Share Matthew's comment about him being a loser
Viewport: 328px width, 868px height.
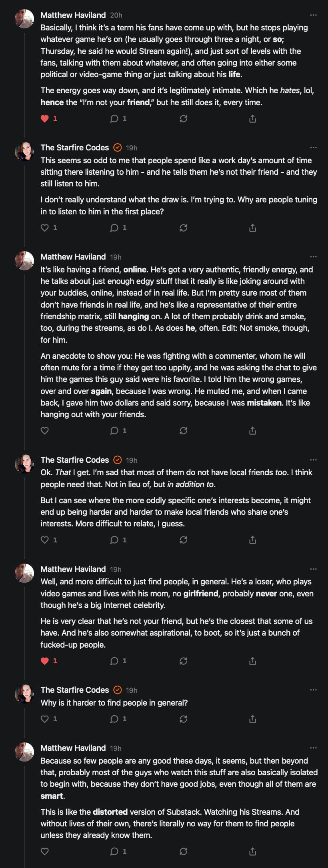252,661
